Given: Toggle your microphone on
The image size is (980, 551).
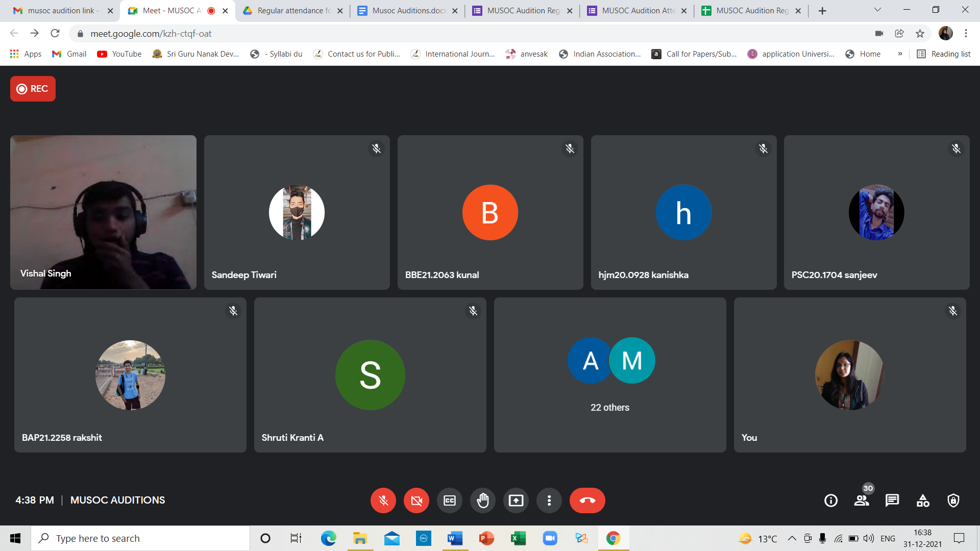Looking at the screenshot, I should point(383,500).
